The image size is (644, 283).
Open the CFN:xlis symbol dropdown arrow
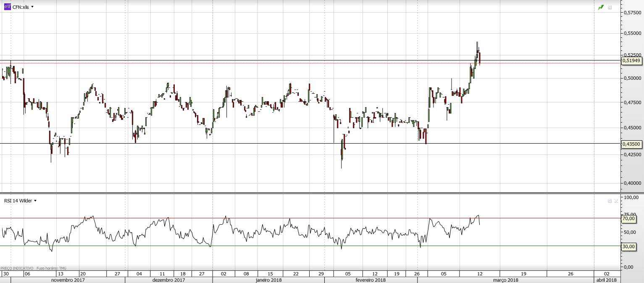pyautogui.click(x=32, y=7)
